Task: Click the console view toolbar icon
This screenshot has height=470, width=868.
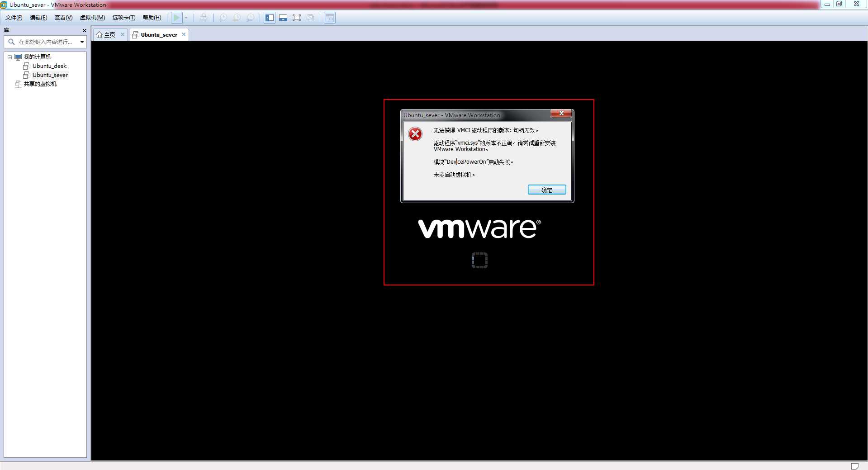Action: (330, 18)
